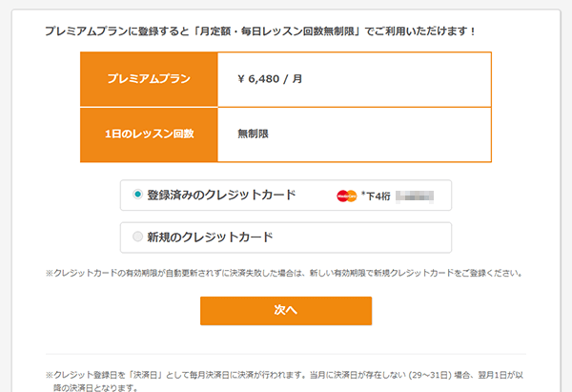Click the orange プレミアムプラン header cell
Screen dimensions: 572x392
[150, 79]
